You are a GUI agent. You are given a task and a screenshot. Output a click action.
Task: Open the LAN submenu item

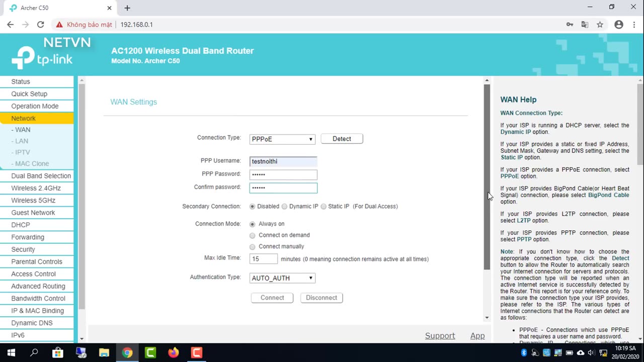pos(21,141)
